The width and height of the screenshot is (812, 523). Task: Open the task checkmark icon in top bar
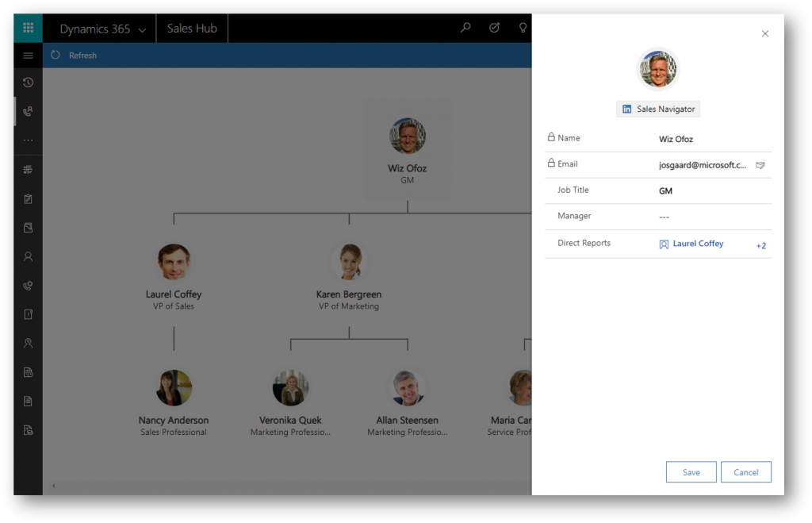point(495,28)
